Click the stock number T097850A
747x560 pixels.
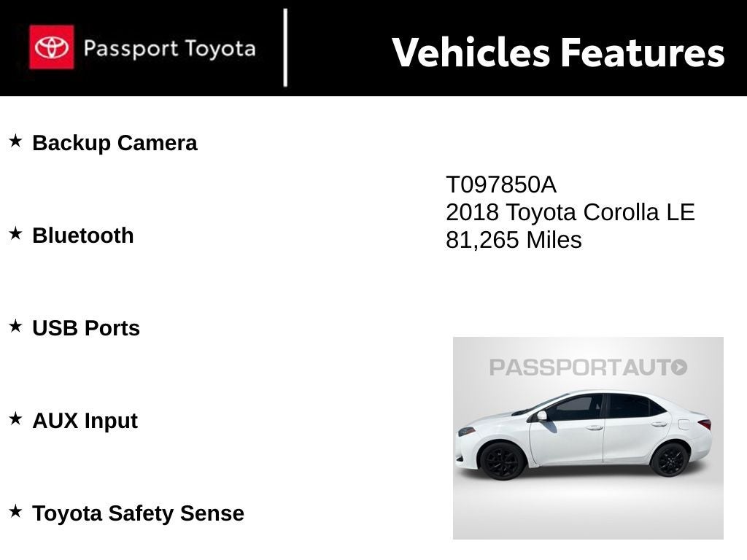click(x=501, y=185)
